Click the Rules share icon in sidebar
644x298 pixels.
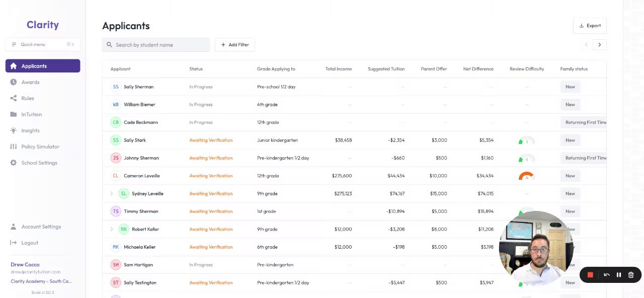[x=13, y=98]
